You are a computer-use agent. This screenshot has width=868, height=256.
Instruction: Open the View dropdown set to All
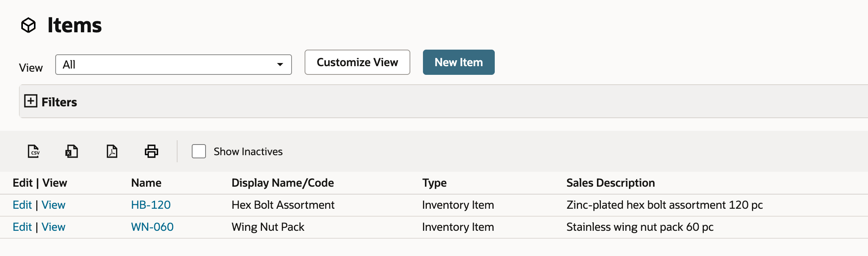point(174,65)
